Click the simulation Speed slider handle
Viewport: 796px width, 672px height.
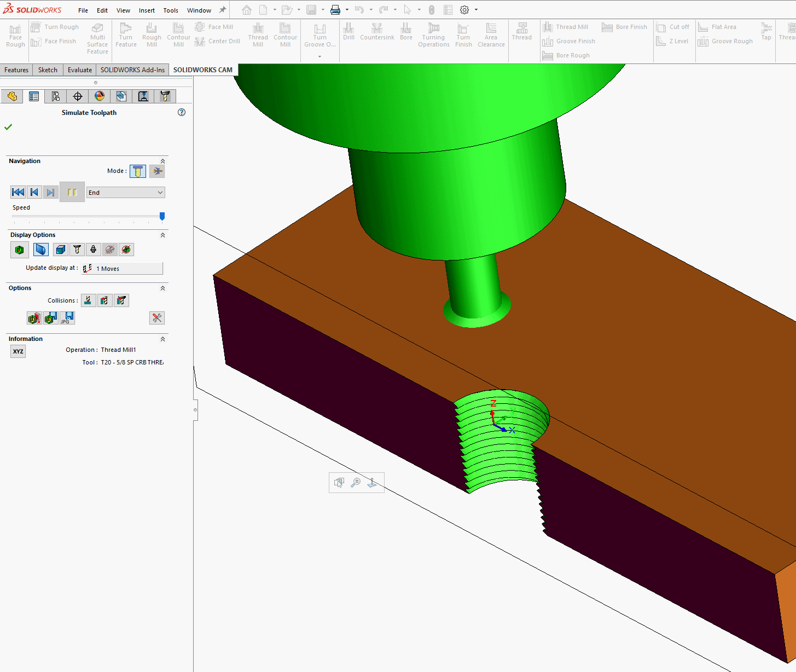162,216
